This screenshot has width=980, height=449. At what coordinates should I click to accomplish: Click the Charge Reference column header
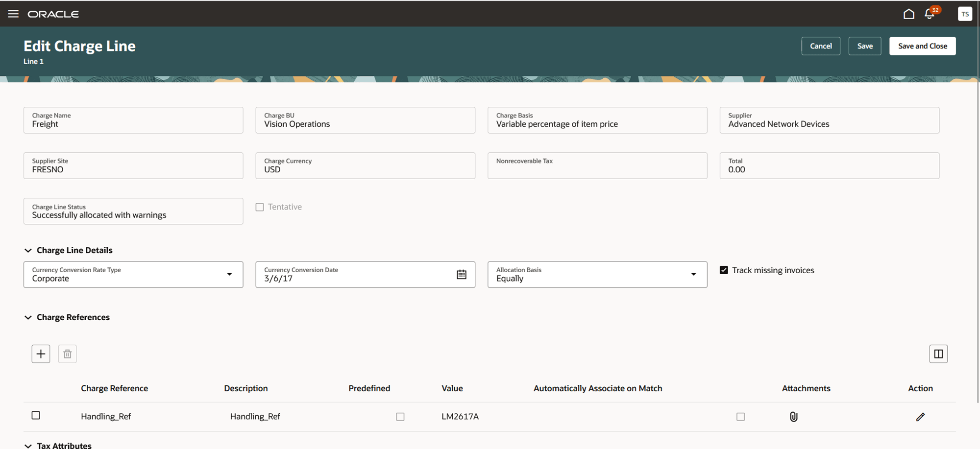click(114, 388)
